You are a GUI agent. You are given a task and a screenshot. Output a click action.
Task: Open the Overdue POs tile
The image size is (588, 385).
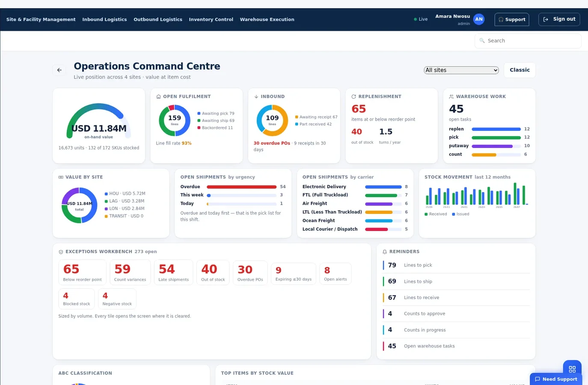tap(250, 273)
